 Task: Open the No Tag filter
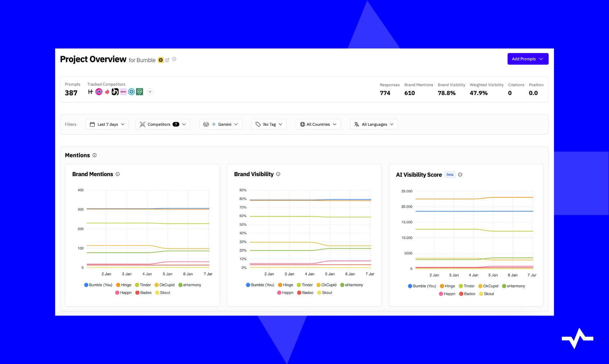269,124
